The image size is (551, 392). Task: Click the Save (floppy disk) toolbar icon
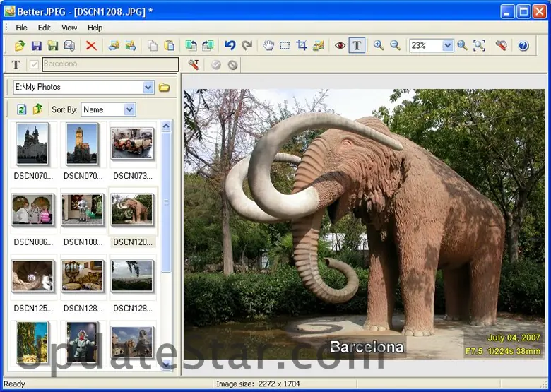[x=36, y=45]
